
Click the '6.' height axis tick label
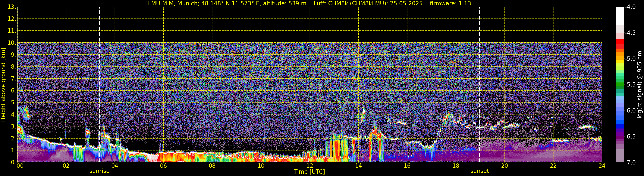pyautogui.click(x=13, y=91)
